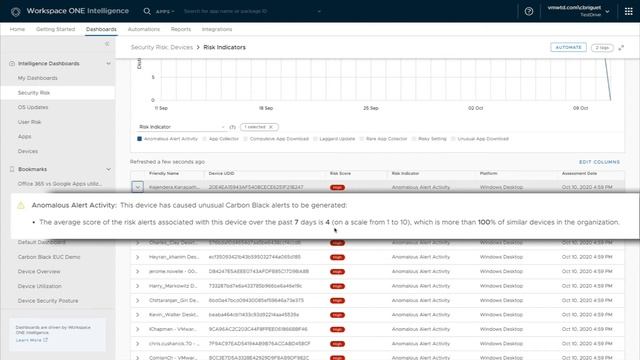The width and height of the screenshot is (640, 360).
Task: Collapse the sidebar with the double-arrow icon
Action: point(107,44)
